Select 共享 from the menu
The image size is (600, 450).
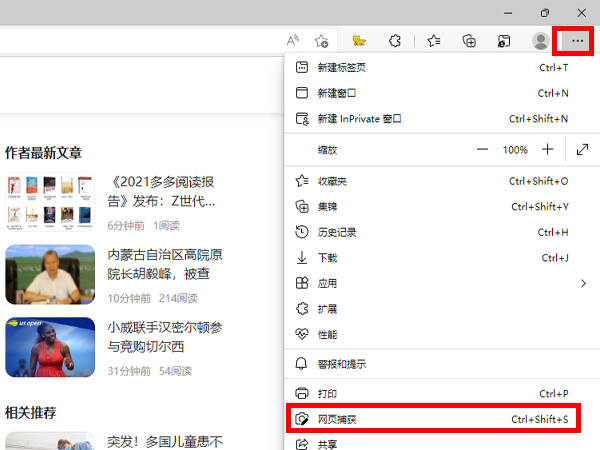[x=442, y=444]
